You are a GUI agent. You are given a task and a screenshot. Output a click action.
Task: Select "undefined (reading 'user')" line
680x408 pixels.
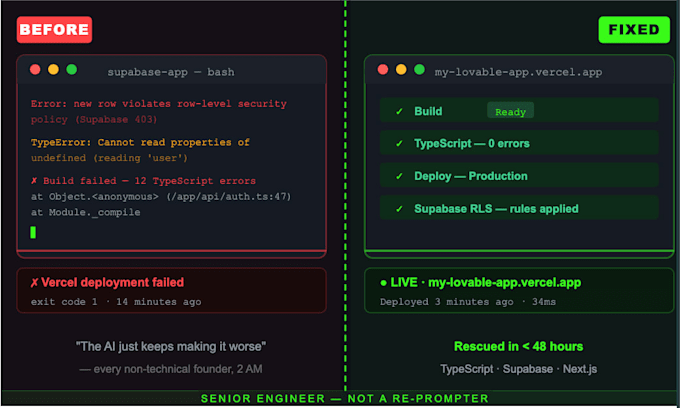coord(109,158)
